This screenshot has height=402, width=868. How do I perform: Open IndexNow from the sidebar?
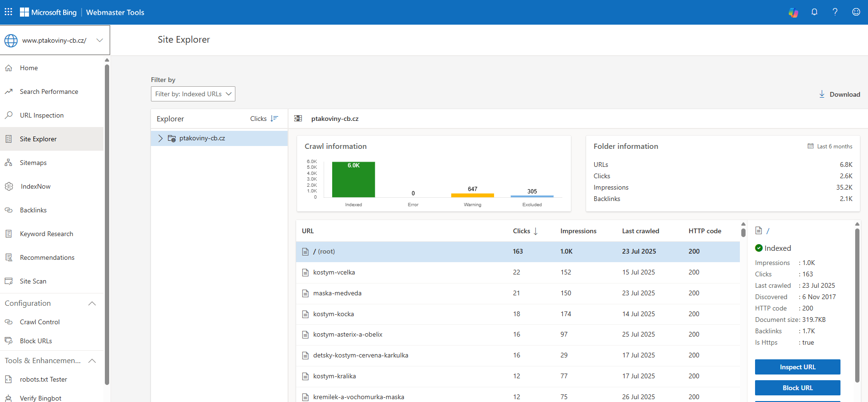35,186
